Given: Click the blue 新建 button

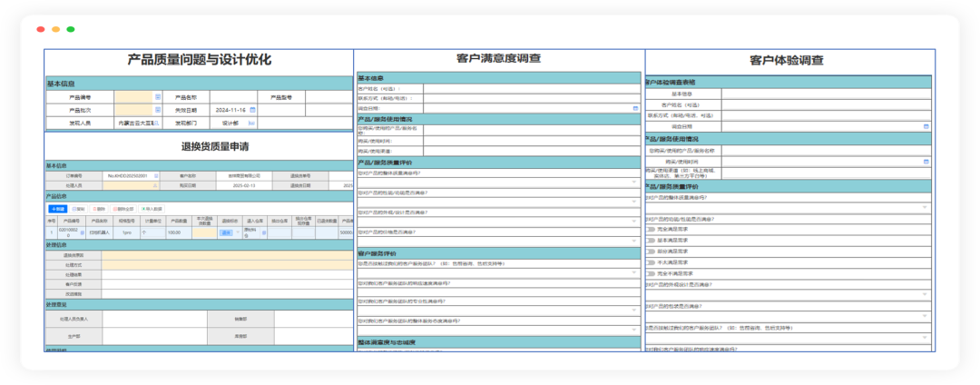Looking at the screenshot, I should tap(57, 209).
